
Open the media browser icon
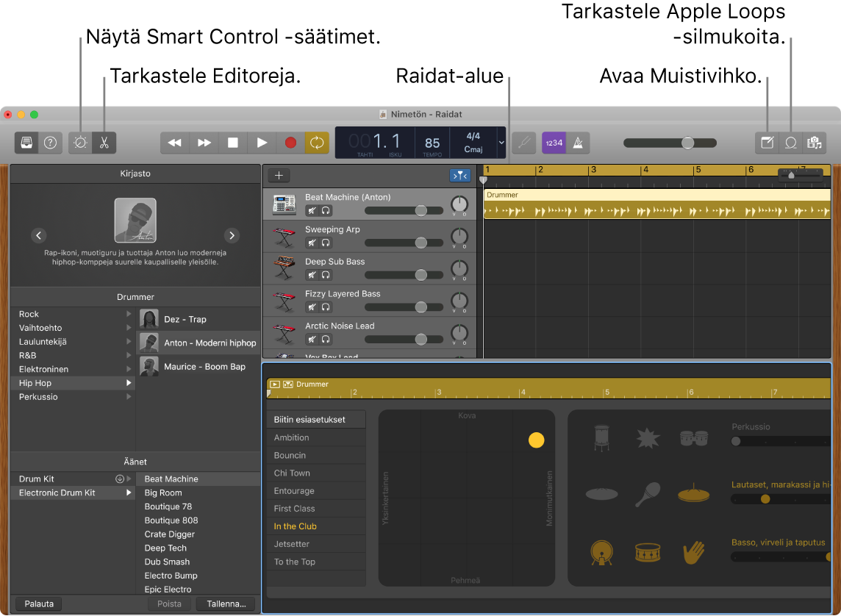[815, 142]
